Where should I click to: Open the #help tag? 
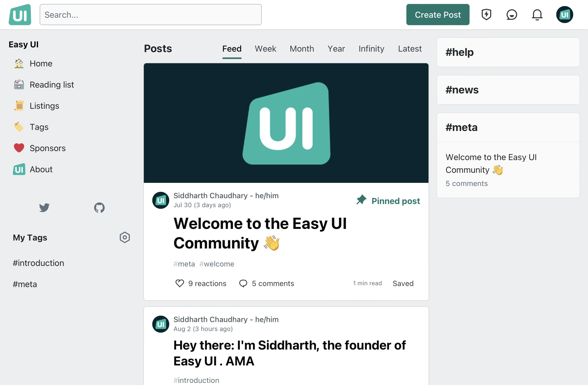coord(459,52)
